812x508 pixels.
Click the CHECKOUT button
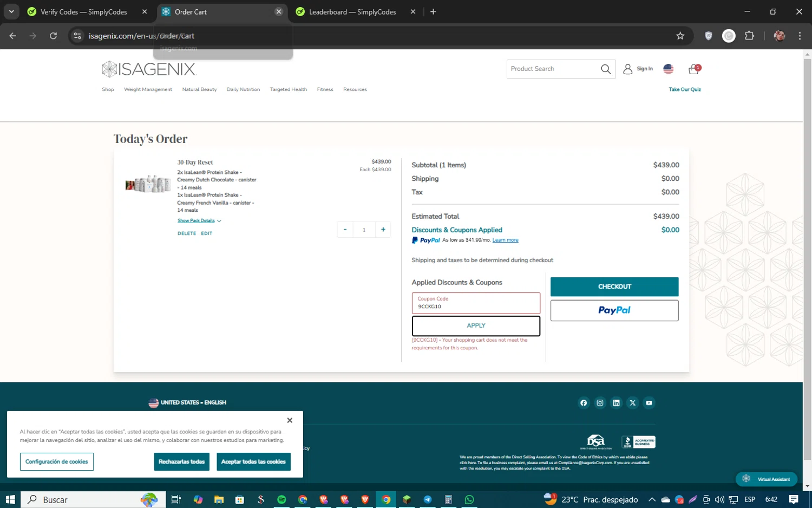[614, 286]
